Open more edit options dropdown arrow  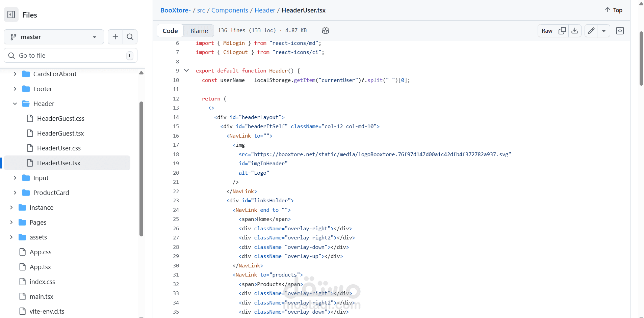tap(604, 31)
